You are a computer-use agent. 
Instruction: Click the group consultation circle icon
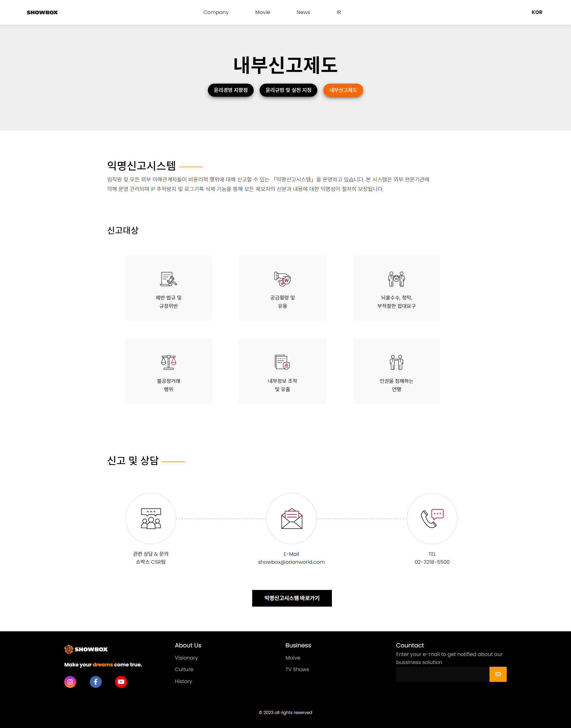[x=151, y=518]
